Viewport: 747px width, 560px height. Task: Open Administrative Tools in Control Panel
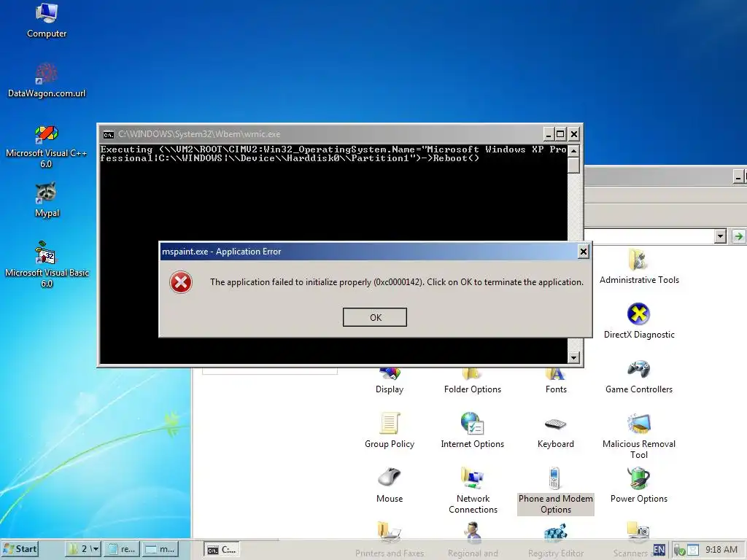point(639,267)
